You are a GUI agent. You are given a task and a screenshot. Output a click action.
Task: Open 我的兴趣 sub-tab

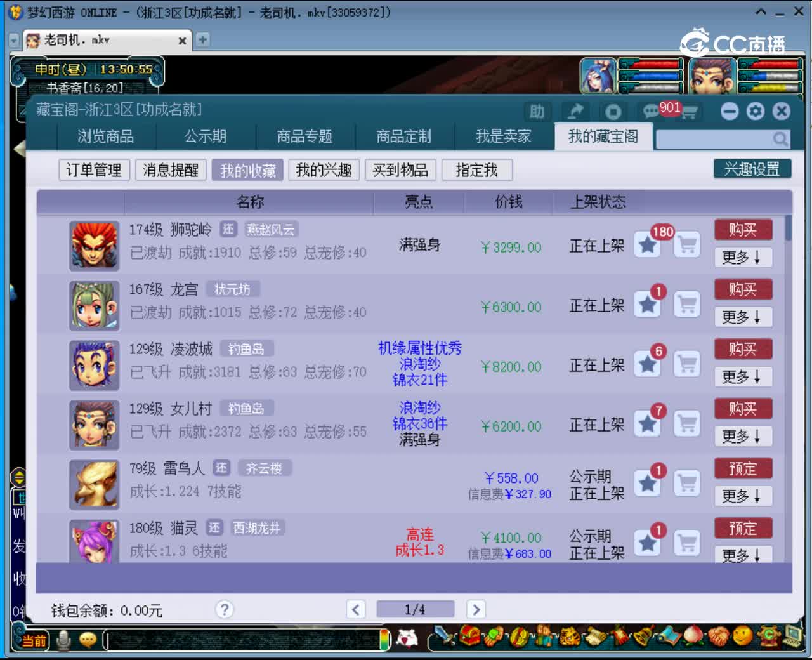click(324, 170)
